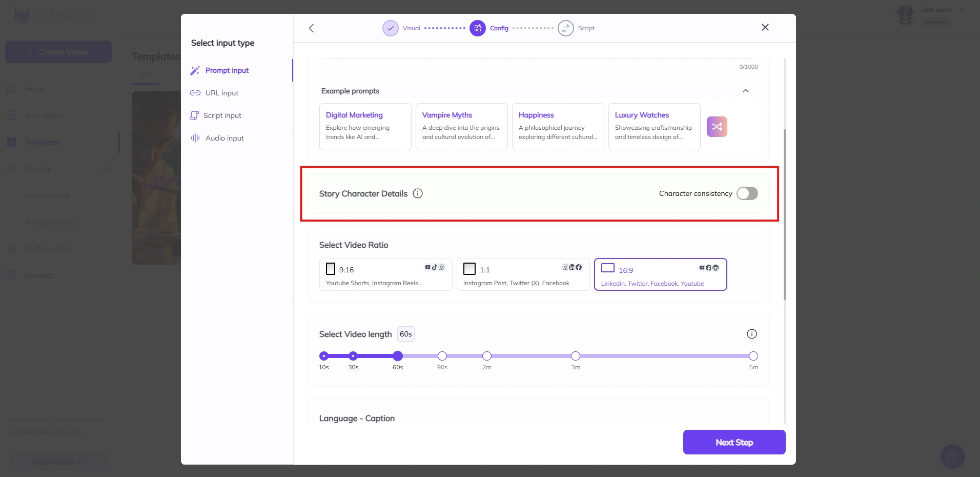Select the 16:9 video ratio option
The width and height of the screenshot is (980, 477).
coord(661,274)
